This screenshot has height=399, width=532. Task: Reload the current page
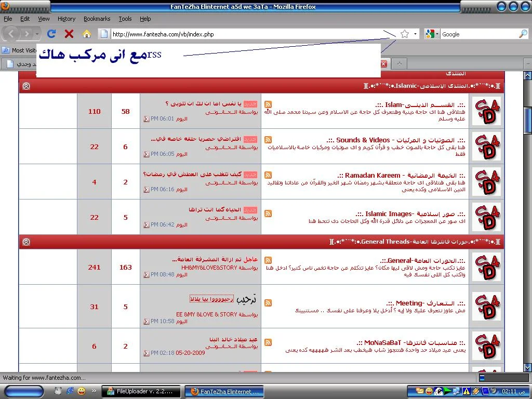(x=51, y=34)
